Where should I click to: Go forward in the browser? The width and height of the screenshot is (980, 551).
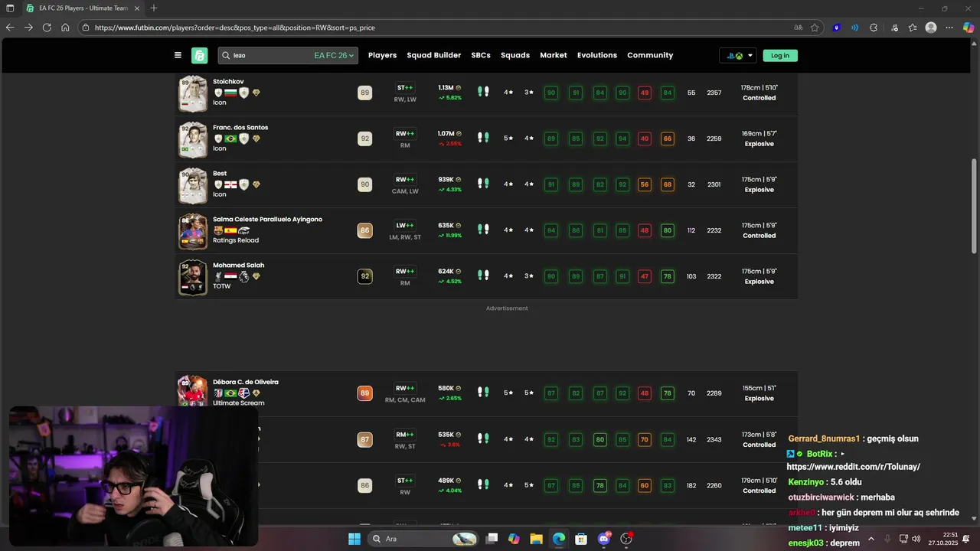point(28,28)
